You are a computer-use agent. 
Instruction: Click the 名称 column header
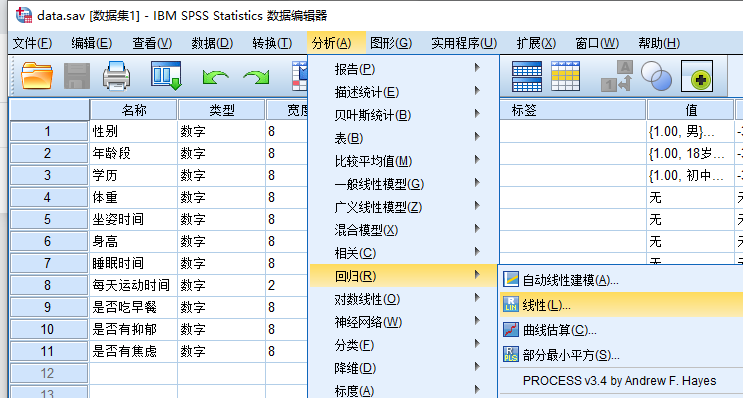pyautogui.click(x=134, y=110)
